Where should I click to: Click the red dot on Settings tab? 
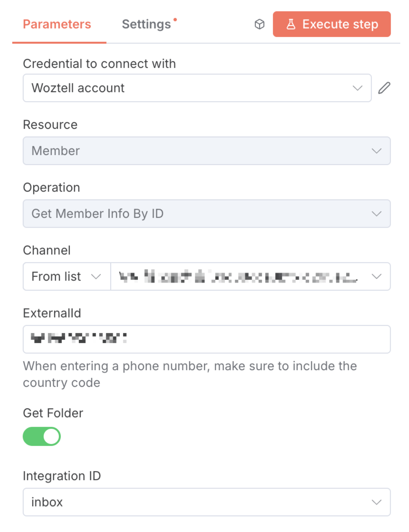click(x=175, y=20)
